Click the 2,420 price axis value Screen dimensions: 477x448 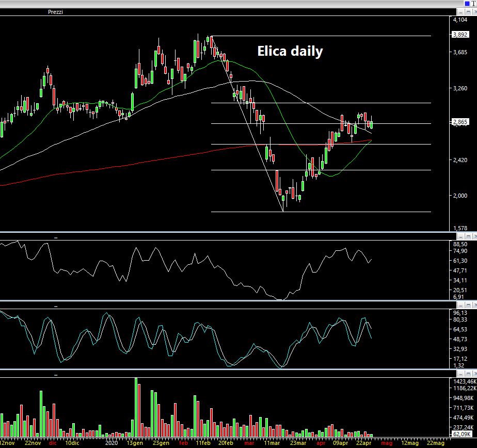tap(460, 160)
